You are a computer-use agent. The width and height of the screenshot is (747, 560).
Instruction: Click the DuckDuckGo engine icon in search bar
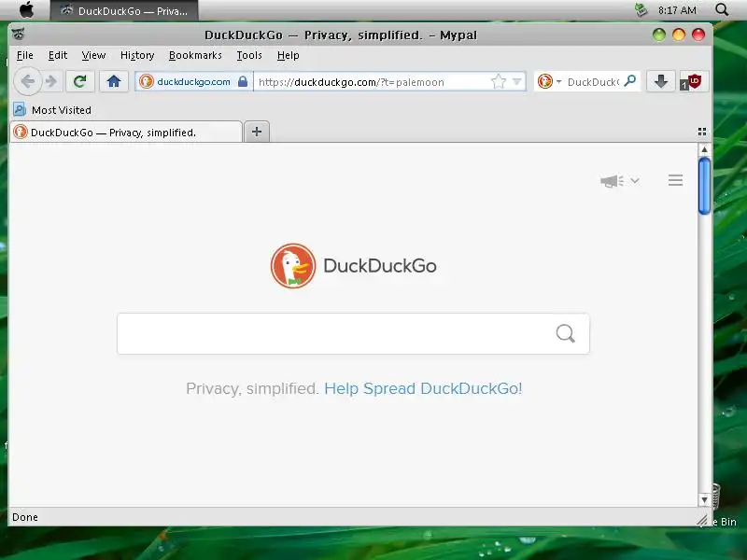pyautogui.click(x=545, y=81)
